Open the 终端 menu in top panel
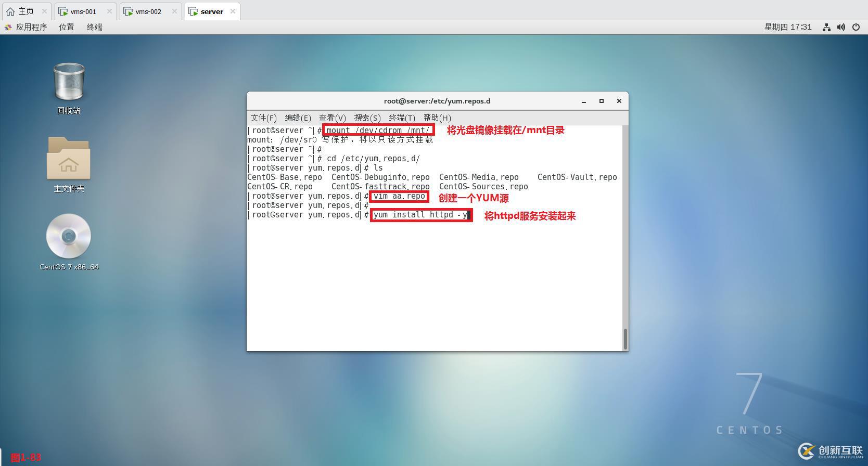Screen dimensions: 868x466 coord(95,27)
